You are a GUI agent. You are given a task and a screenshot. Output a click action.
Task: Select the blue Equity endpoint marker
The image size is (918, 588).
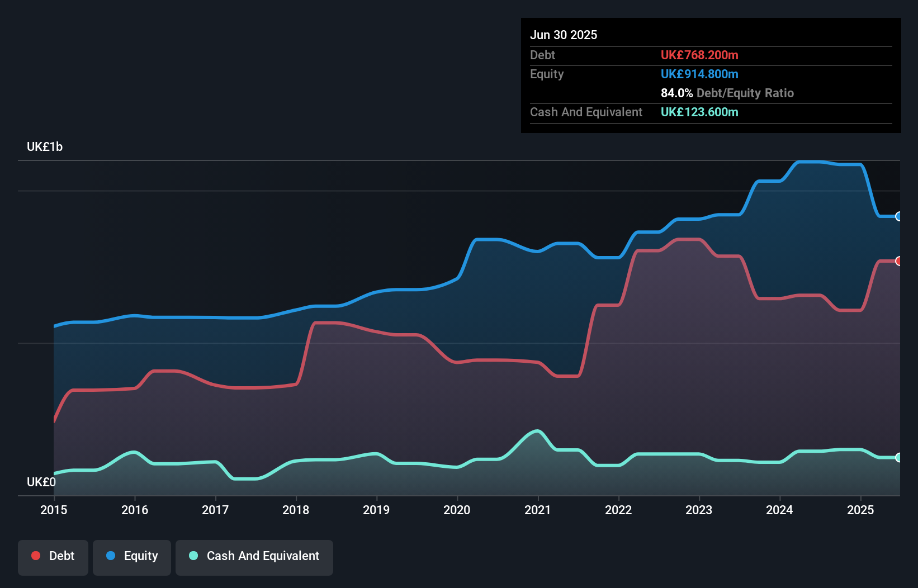[899, 216]
